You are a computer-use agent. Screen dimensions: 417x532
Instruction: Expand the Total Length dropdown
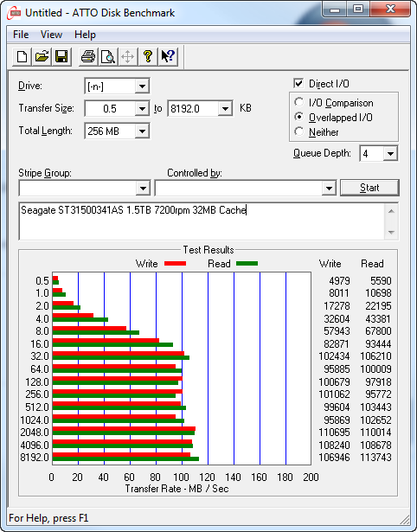(142, 131)
